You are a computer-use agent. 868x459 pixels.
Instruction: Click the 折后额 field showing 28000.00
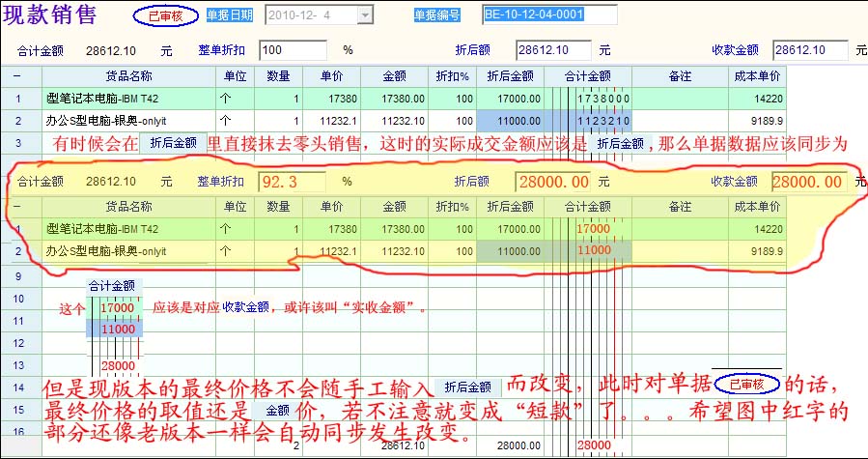pos(554,181)
